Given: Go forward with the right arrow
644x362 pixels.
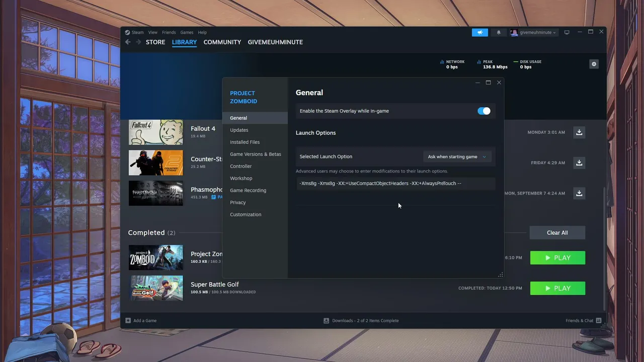Looking at the screenshot, I should point(138,42).
